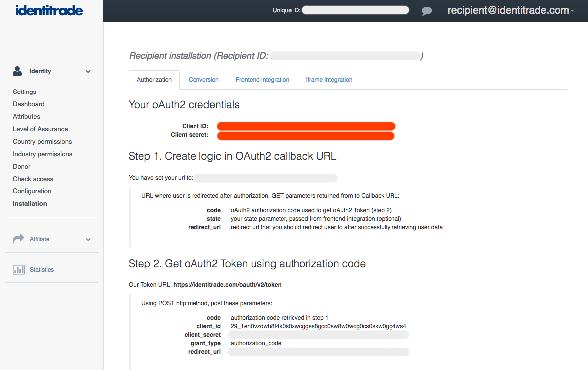Click the redacted Client secret value
588x370 pixels.
tap(306, 135)
